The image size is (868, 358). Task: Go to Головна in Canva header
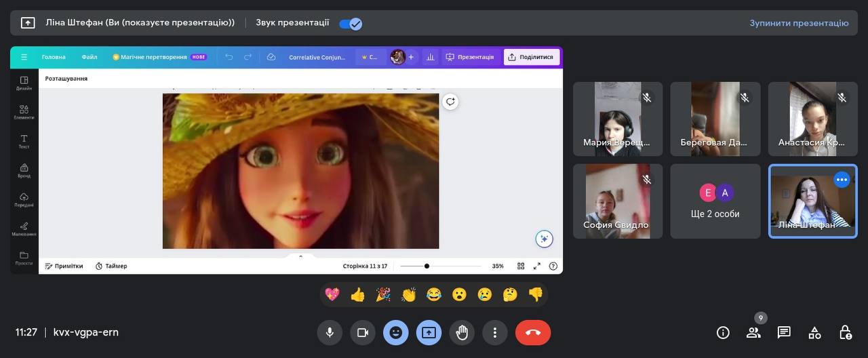54,57
